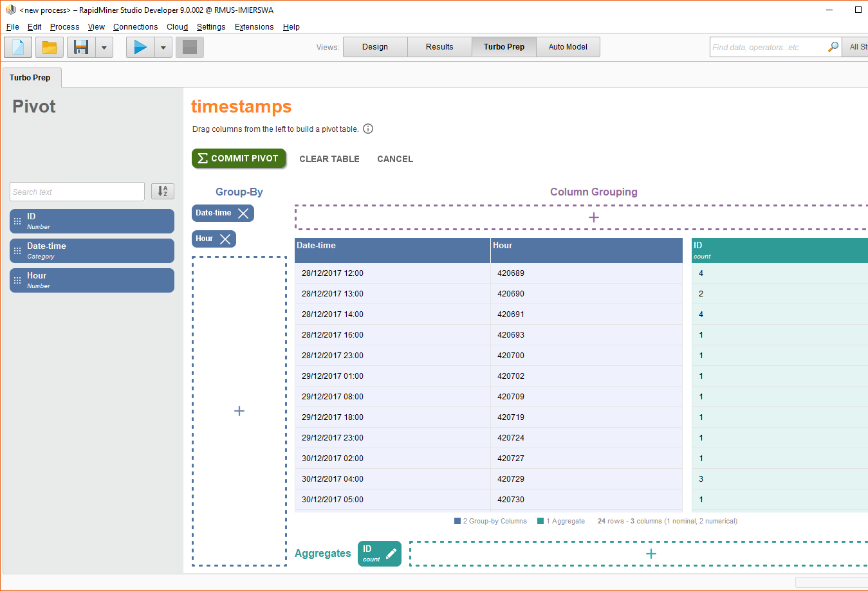This screenshot has height=591, width=868.
Task: Open the Edit menu
Action: (35, 27)
